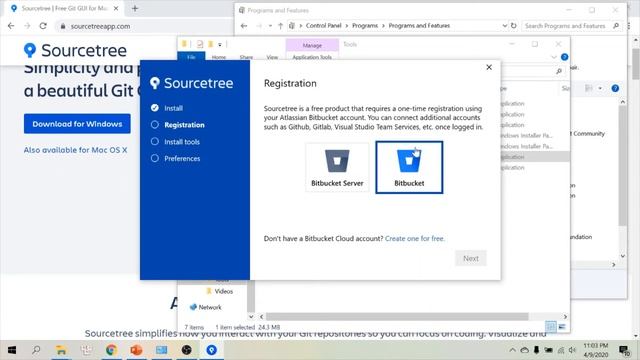Screen dimensions: 640x360
Task: Show hidden system tray icons
Action: (512, 350)
